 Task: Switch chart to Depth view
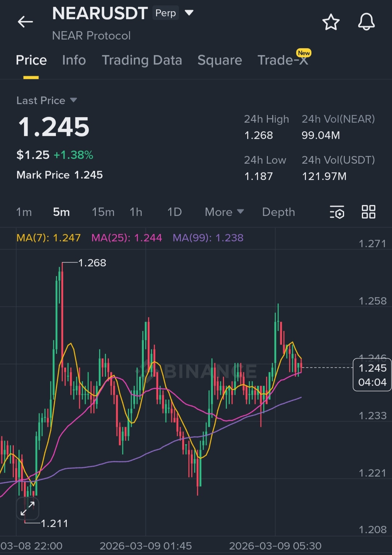[x=279, y=212]
